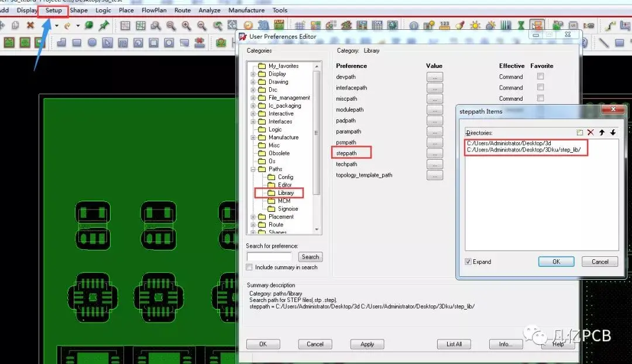This screenshot has height=364, width=632.
Task: Open the Route menu
Action: [183, 11]
